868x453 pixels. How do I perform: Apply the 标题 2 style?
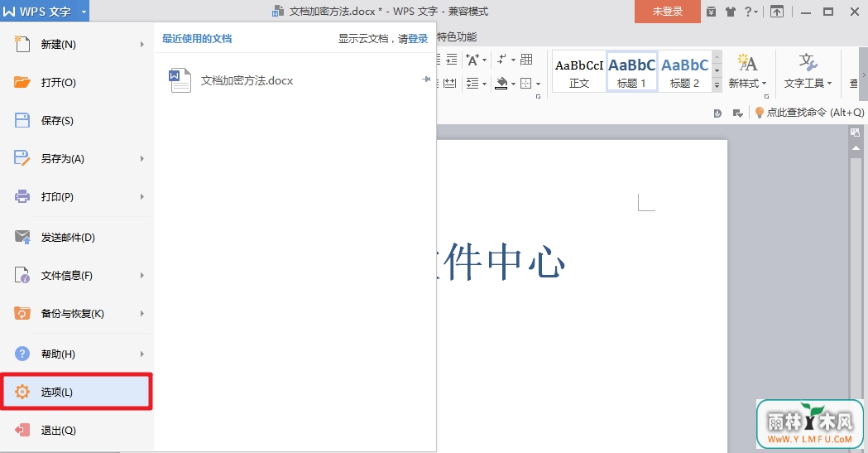(x=685, y=71)
